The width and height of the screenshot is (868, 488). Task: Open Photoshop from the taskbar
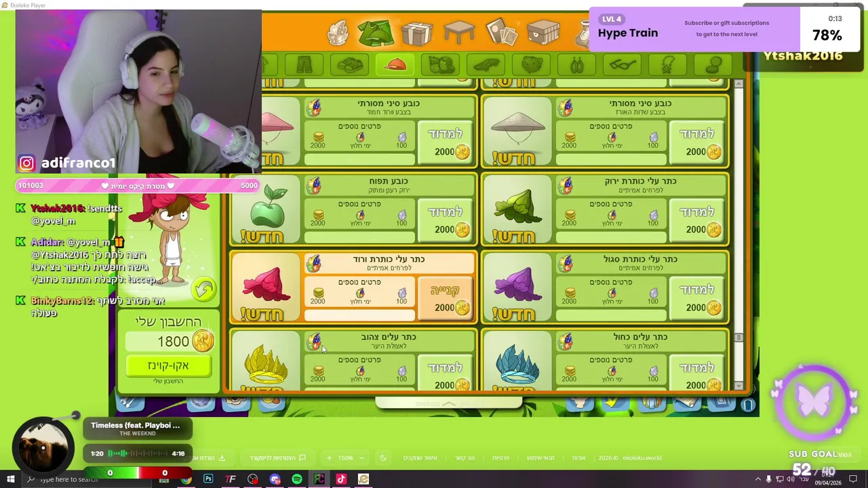(x=208, y=479)
